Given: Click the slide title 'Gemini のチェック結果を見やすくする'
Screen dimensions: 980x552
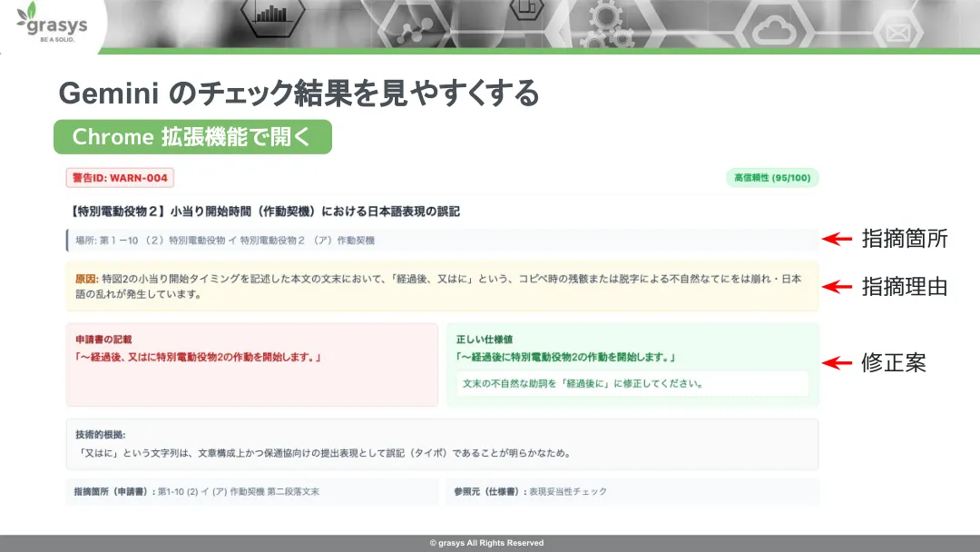Looking at the screenshot, I should click(299, 94).
